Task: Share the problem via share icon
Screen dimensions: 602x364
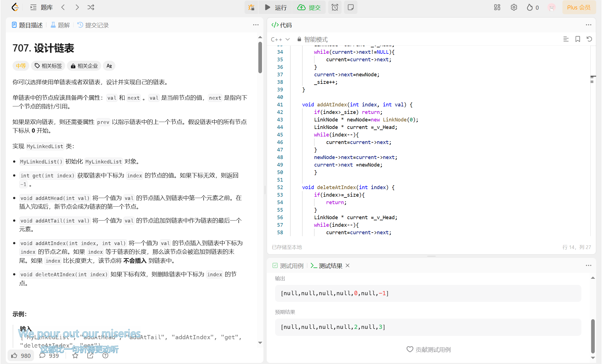Action: point(90,355)
